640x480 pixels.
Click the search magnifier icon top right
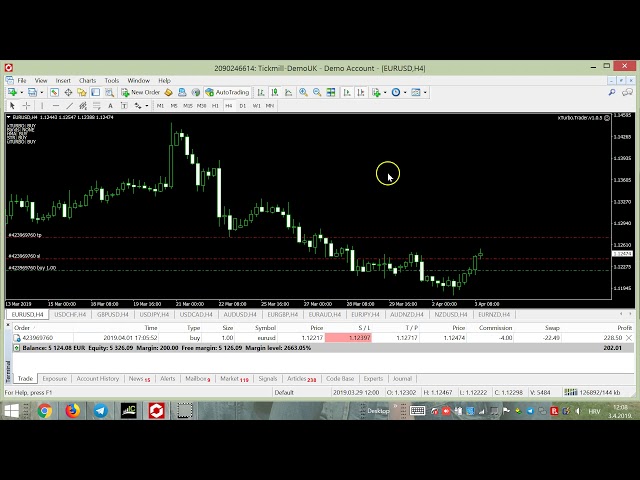point(612,92)
